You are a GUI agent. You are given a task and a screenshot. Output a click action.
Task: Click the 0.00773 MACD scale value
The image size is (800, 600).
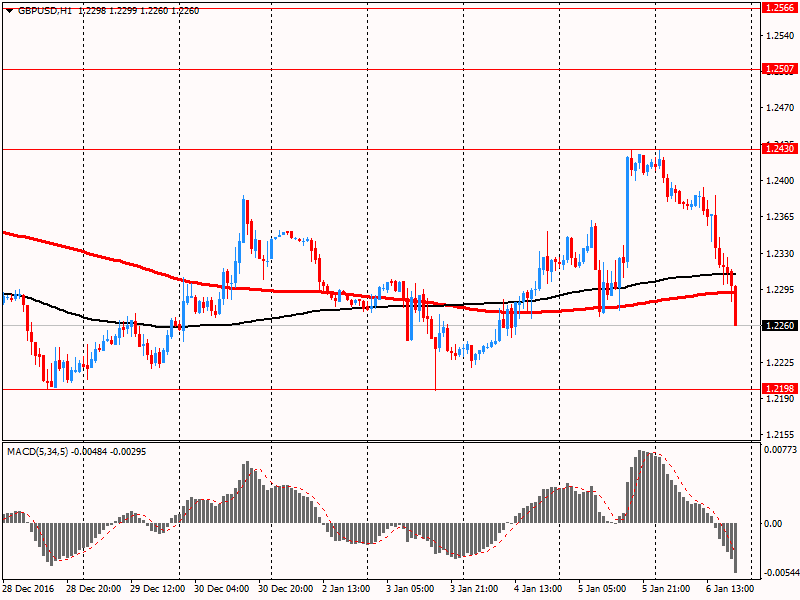[778, 451]
